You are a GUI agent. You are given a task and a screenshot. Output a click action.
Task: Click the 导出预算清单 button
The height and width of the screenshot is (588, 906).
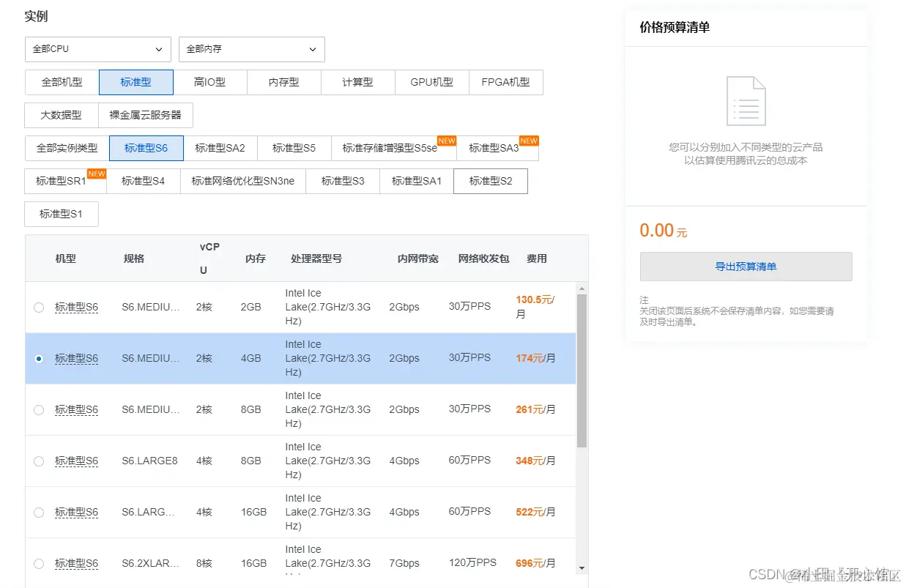tap(746, 267)
